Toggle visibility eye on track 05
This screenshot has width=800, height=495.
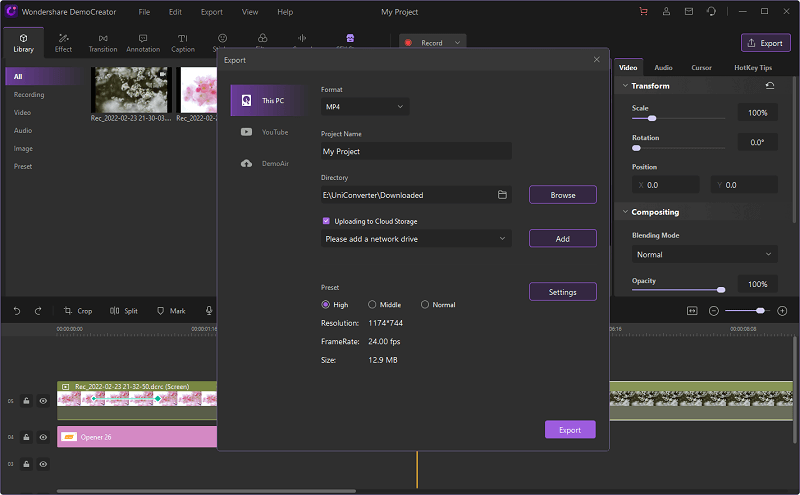[43, 401]
